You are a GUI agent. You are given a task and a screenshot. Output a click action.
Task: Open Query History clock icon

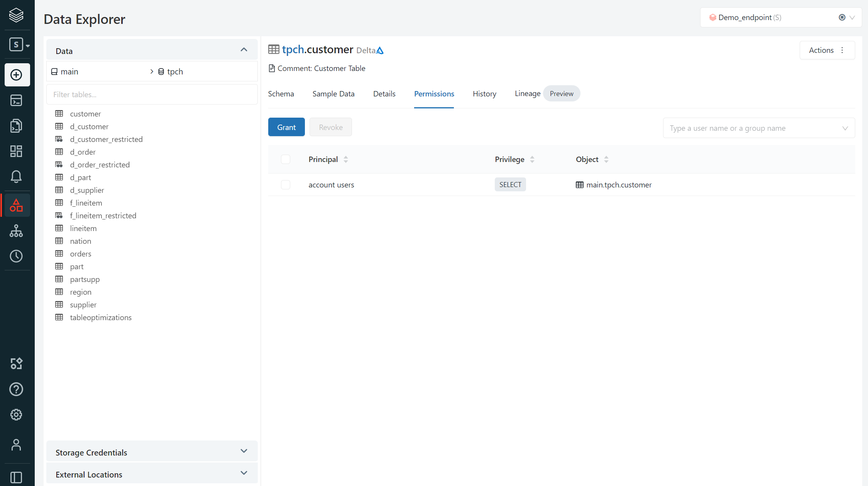16,256
